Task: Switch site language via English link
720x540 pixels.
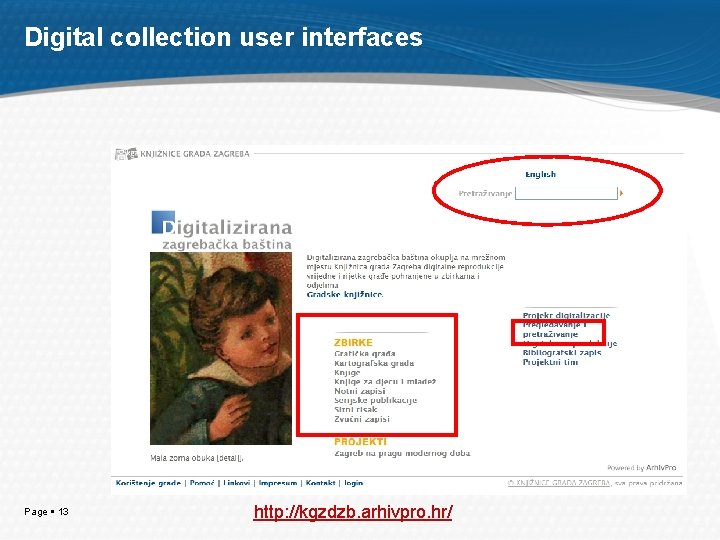Action: tap(540, 174)
